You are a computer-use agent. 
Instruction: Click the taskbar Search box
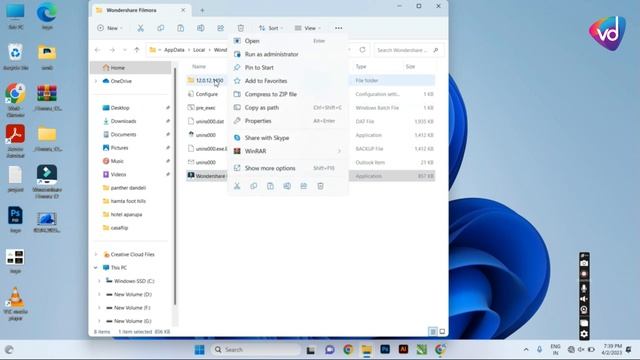point(256,350)
